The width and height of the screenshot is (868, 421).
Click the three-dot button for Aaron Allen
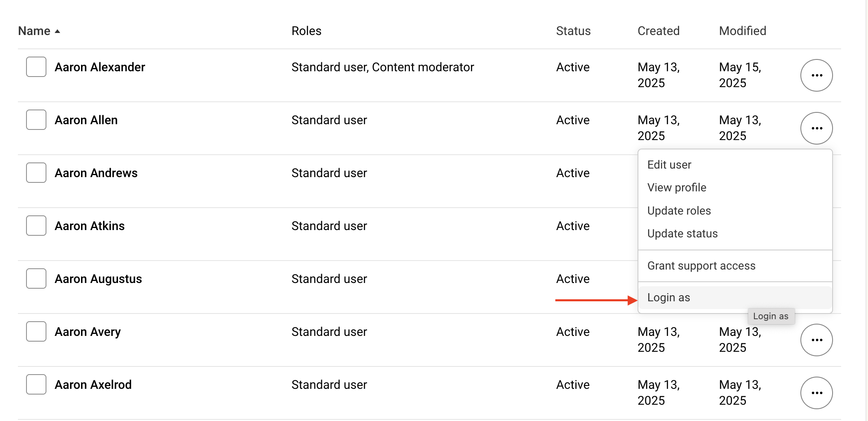coord(816,128)
